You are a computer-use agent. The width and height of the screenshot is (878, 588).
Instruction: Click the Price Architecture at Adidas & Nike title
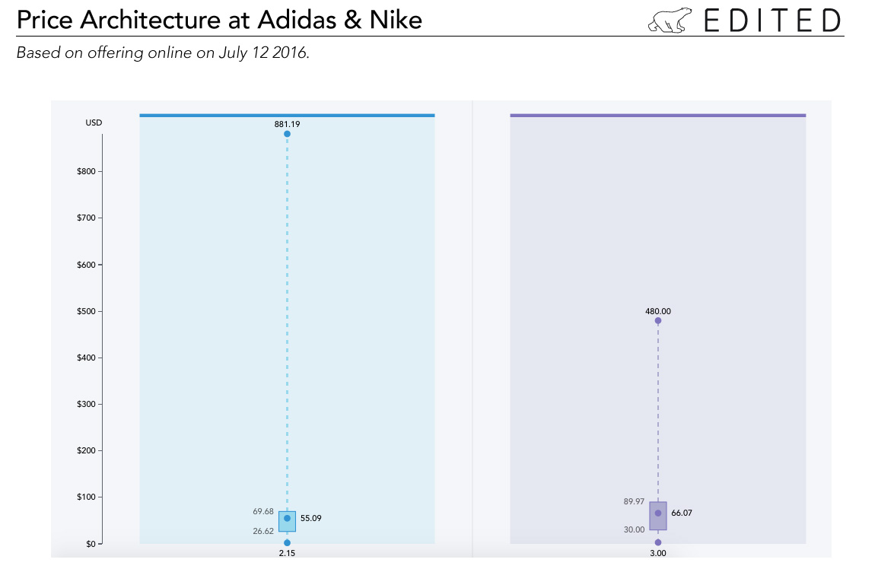[219, 21]
